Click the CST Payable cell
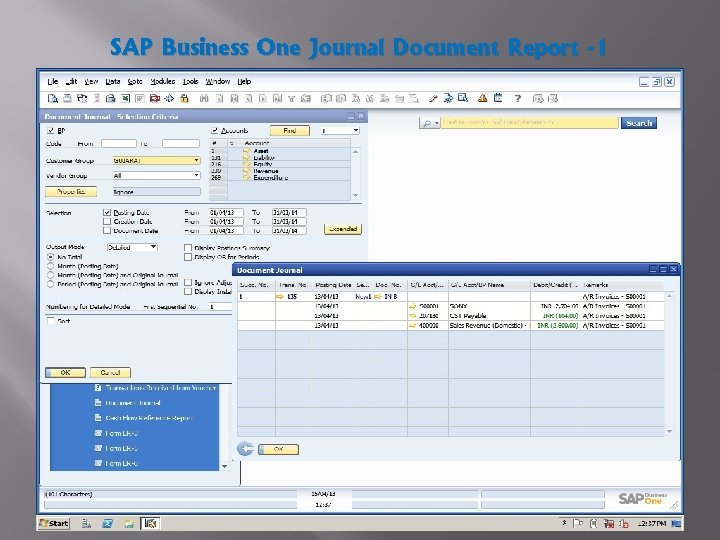720x540 pixels. tap(489, 315)
